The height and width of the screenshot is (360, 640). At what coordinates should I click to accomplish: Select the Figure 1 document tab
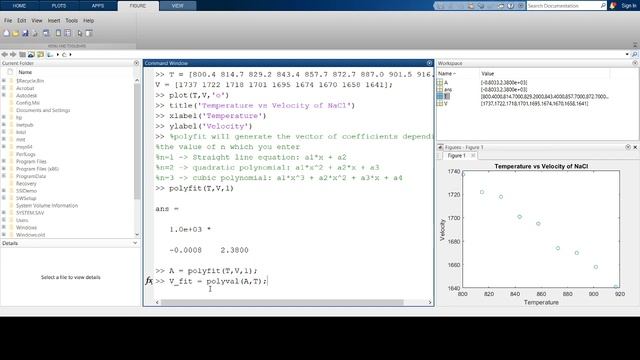click(x=456, y=156)
